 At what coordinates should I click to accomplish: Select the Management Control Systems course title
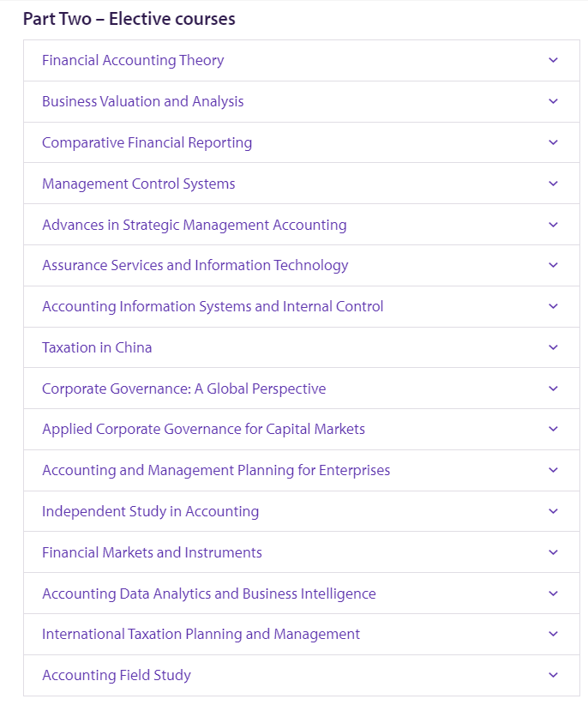[139, 184]
